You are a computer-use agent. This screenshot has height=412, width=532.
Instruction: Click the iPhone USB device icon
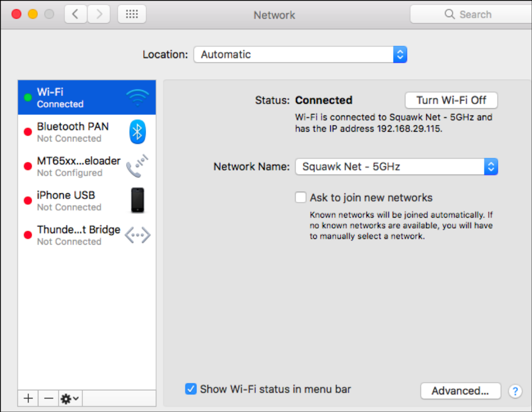point(137,201)
